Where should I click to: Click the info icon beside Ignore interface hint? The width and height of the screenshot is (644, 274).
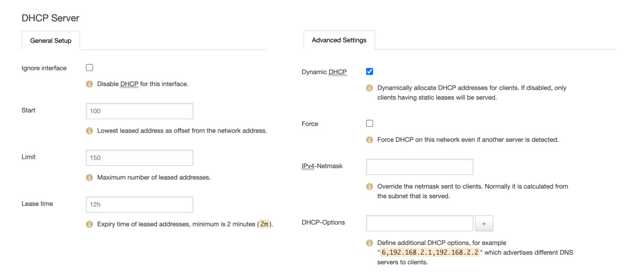[x=90, y=84]
